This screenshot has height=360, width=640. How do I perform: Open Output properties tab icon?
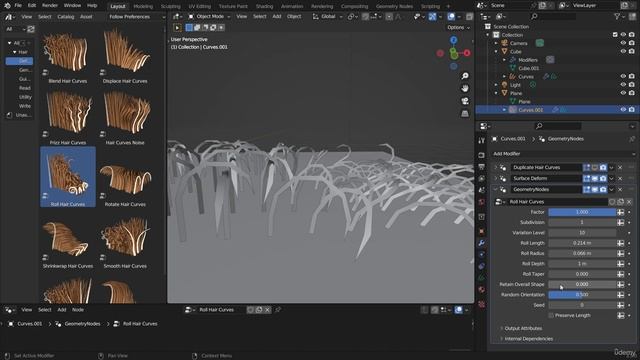(482, 167)
